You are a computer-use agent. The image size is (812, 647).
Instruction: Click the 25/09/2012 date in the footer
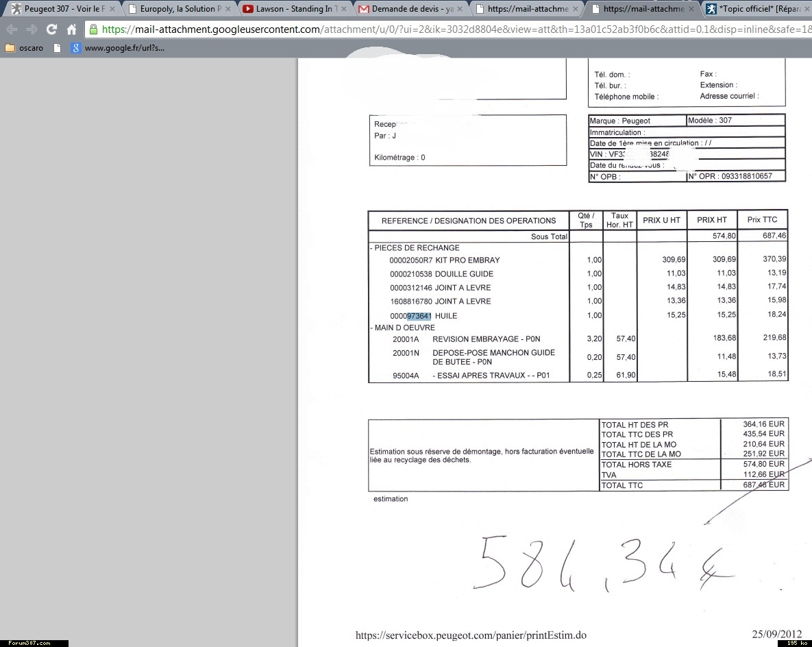[x=777, y=634]
